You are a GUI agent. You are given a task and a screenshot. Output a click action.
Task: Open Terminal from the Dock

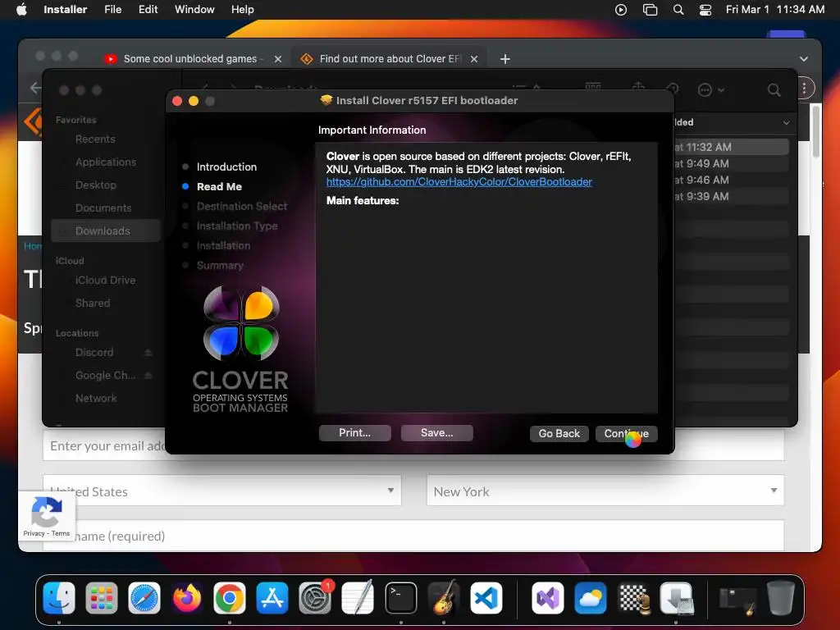tap(400, 598)
